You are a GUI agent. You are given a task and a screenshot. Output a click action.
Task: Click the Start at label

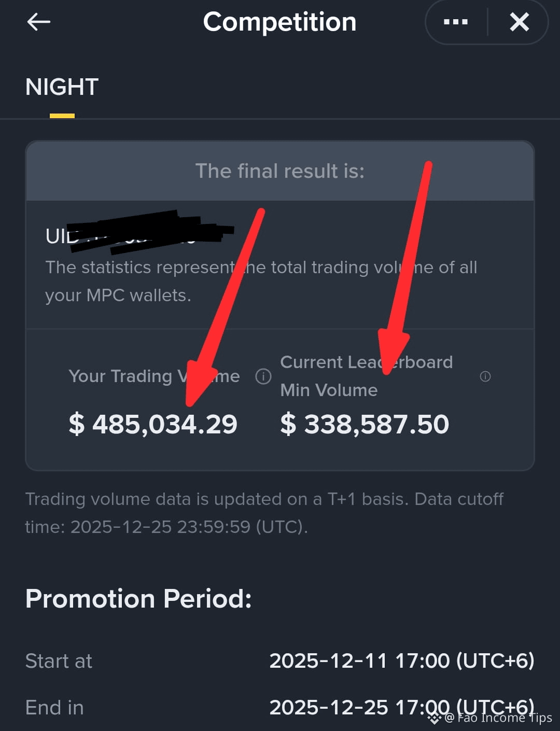pyautogui.click(x=59, y=661)
